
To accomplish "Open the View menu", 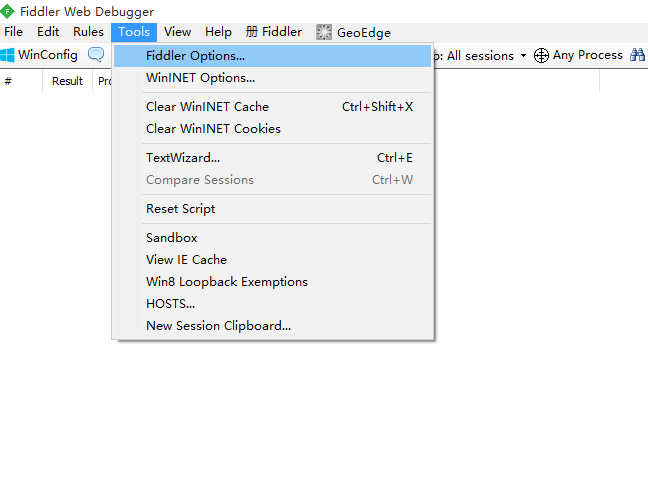I will (x=177, y=32).
